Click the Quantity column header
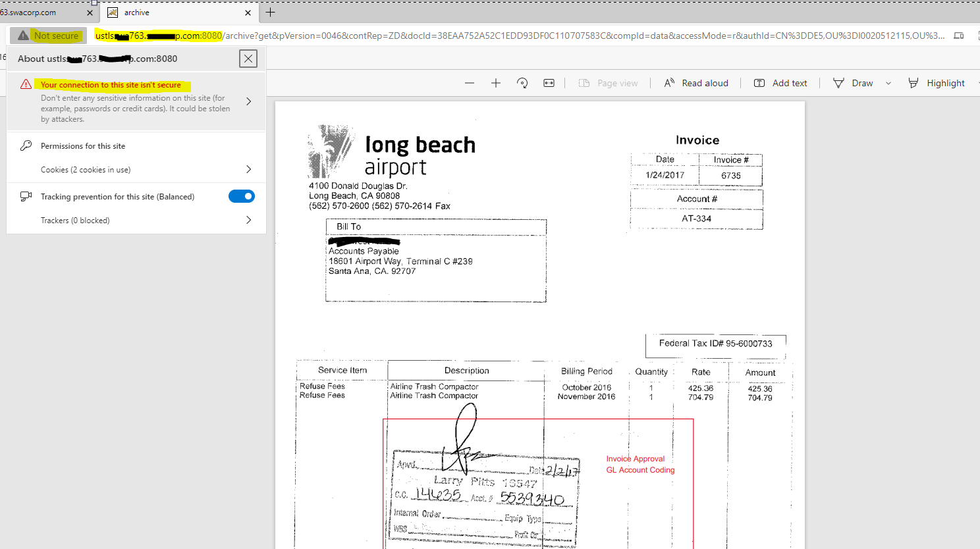 click(651, 372)
